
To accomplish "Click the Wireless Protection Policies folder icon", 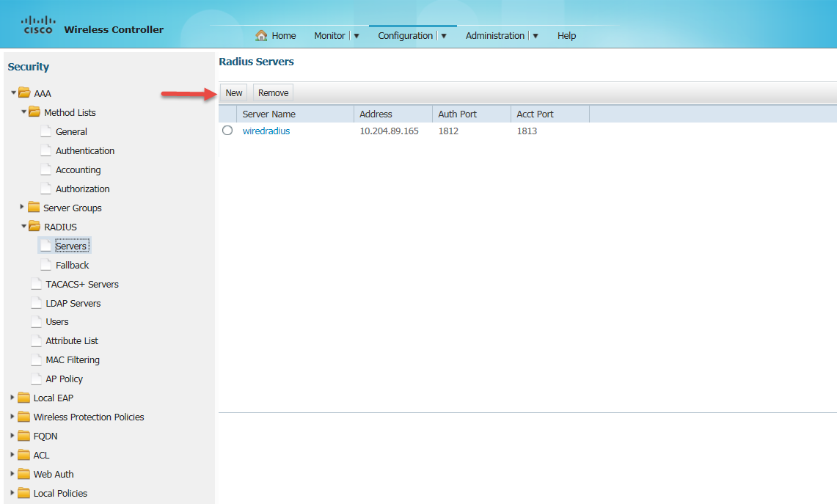I will 23,417.
